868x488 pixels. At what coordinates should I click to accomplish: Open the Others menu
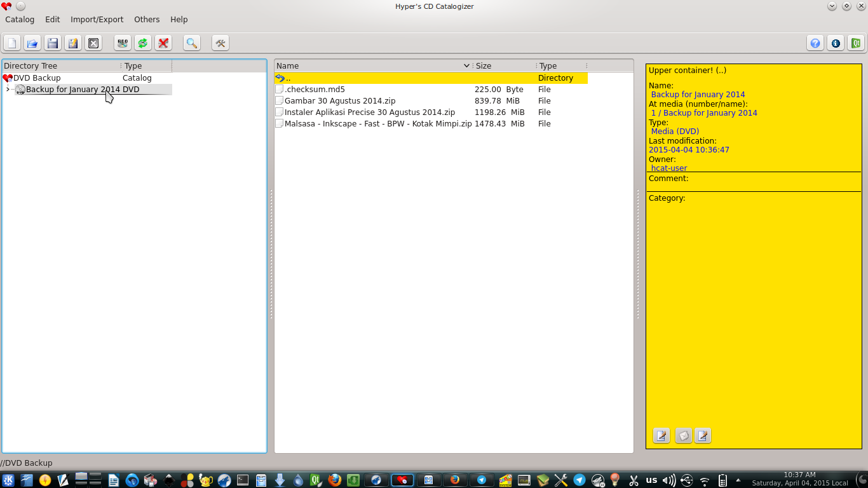pos(147,20)
